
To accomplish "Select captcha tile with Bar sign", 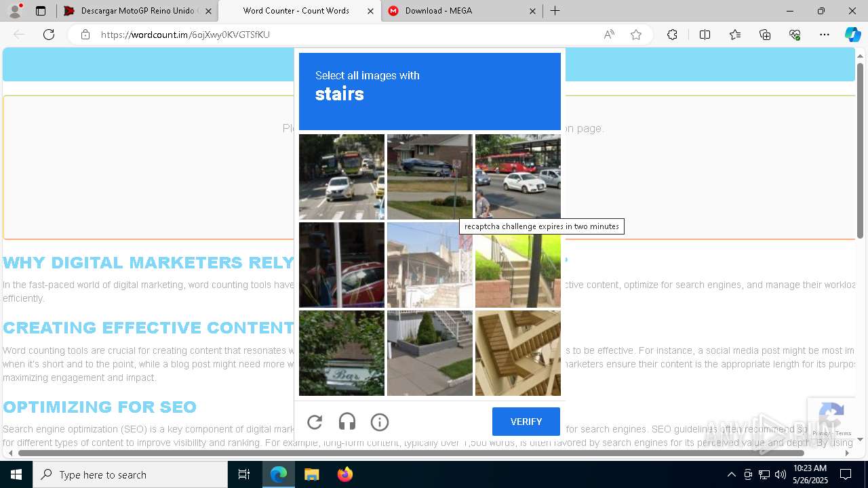I will (342, 353).
